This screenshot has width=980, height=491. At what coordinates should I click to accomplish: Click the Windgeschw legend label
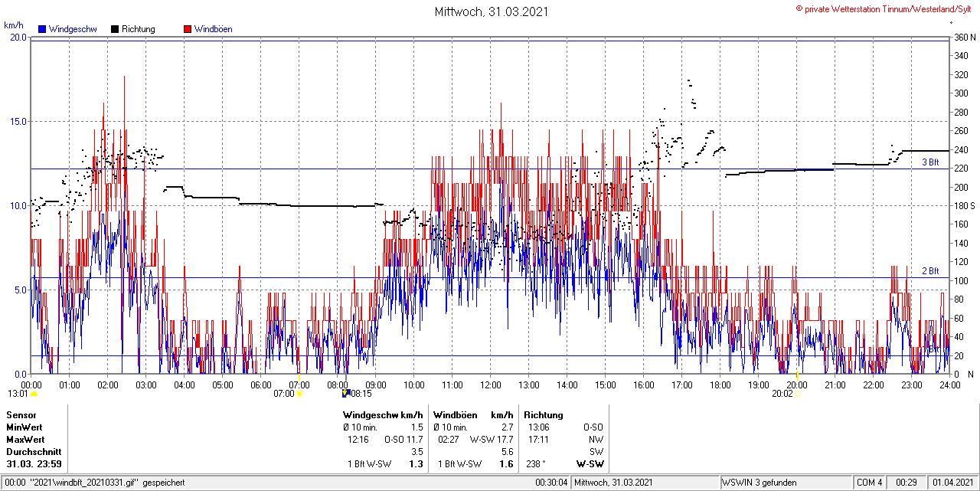click(73, 29)
